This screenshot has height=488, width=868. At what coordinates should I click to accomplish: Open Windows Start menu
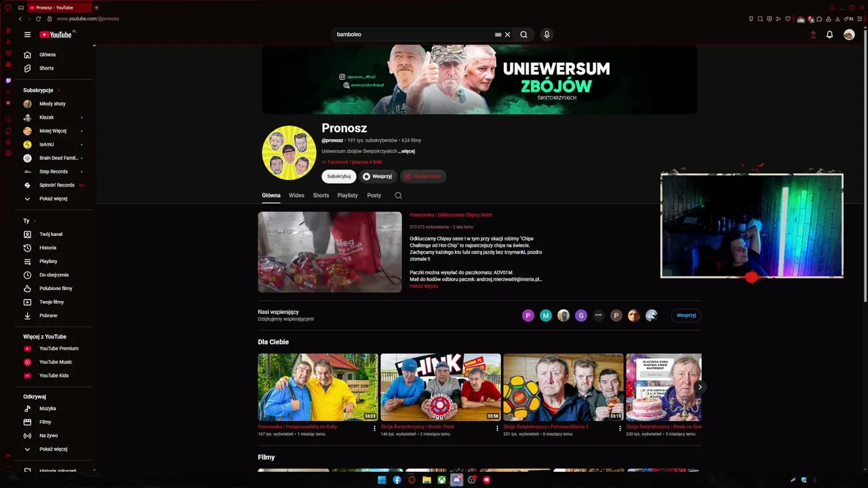(382, 480)
